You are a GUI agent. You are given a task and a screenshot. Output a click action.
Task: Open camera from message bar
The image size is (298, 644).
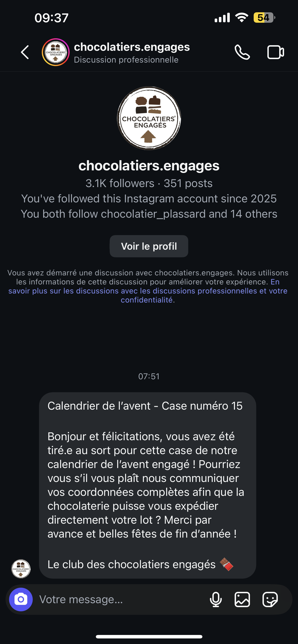tap(21, 599)
